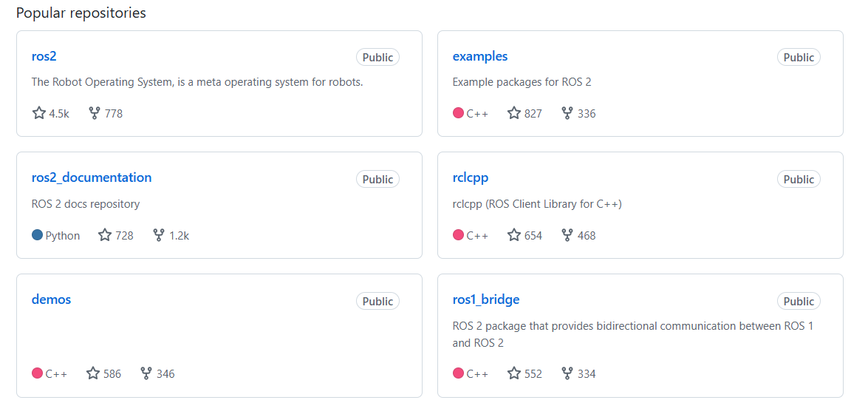Click the 468 forks count on rclcpp
This screenshot has height=417, width=868.
[587, 236]
